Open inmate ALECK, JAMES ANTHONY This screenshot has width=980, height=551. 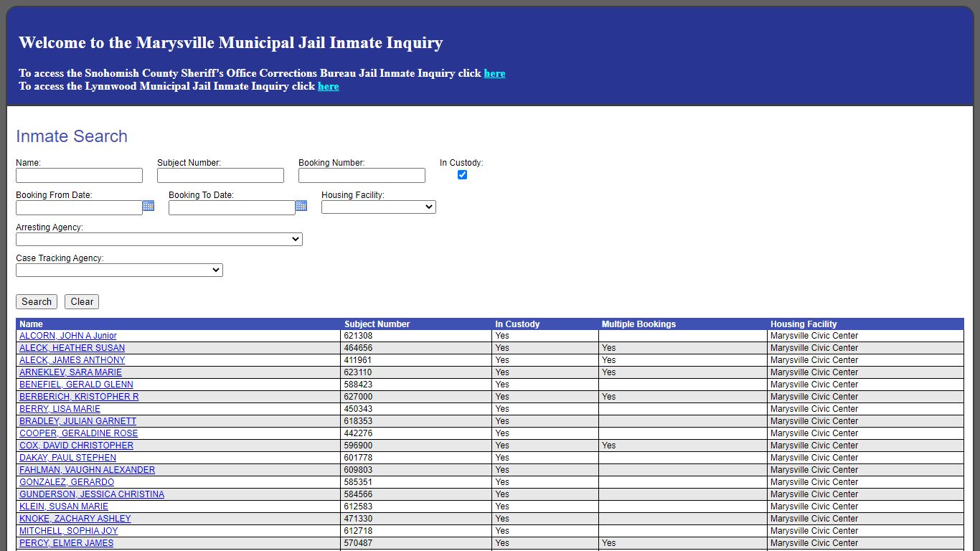(x=72, y=360)
